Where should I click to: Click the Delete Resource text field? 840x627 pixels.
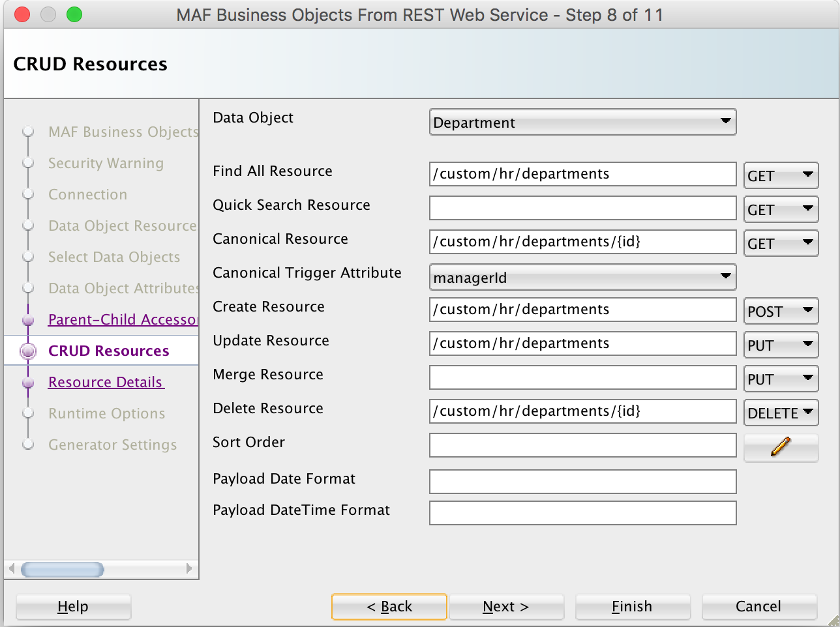tap(582, 411)
